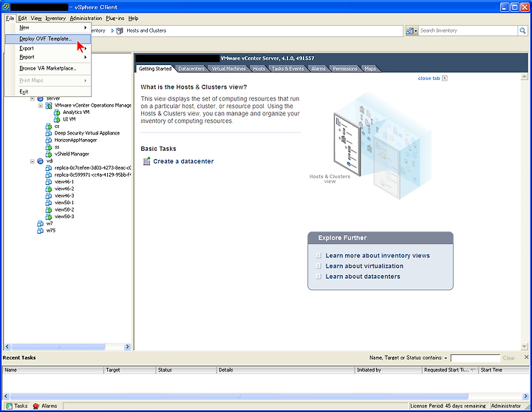532x412 pixels.
Task: Choose Exit from the File menu
Action: [x=48, y=92]
